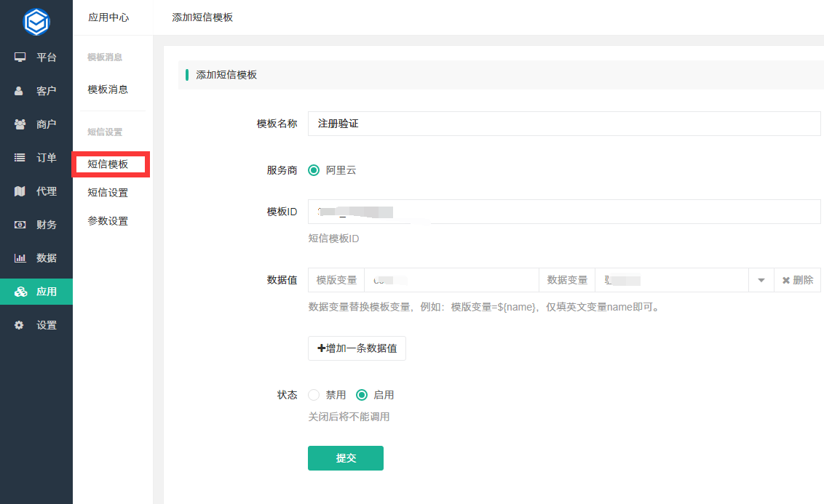Open the 代理 menu item
This screenshot has width=824, height=504.
36,191
